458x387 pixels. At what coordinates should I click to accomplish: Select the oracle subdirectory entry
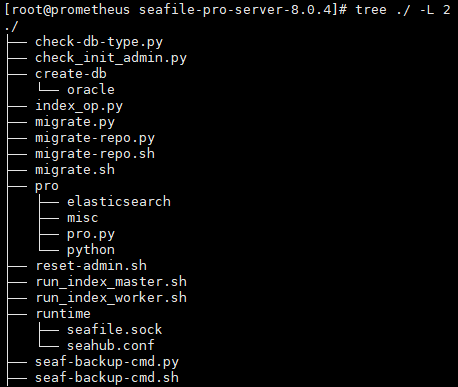pyautogui.click(x=91, y=89)
